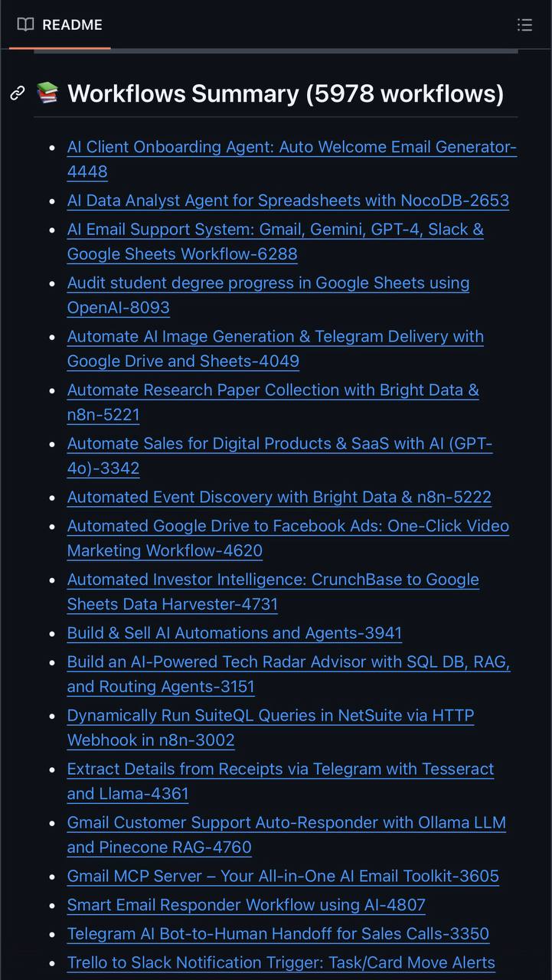The image size is (552, 980).
Task: Open AI-Powered Tech Radar Advisor link
Action: pos(289,662)
